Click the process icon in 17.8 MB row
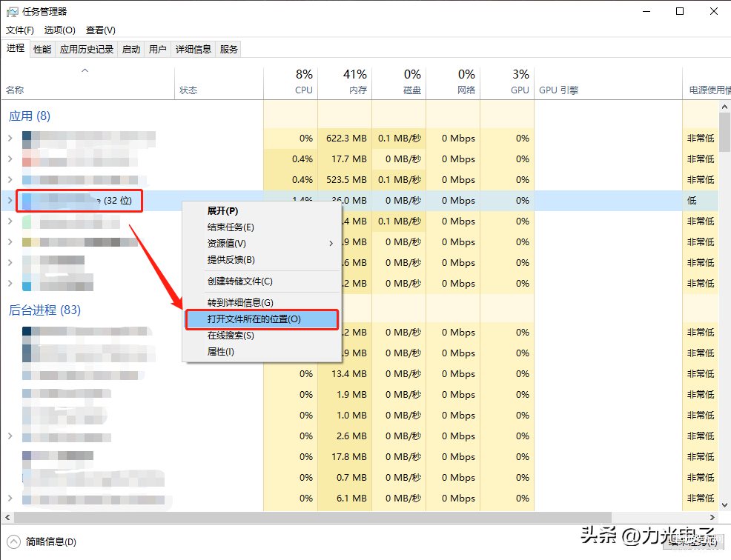The height and width of the screenshot is (560, 731). [x=27, y=456]
